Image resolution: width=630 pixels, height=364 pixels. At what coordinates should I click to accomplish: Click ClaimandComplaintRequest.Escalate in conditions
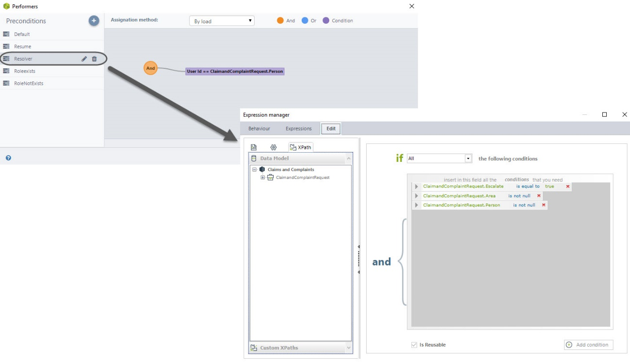coord(463,187)
